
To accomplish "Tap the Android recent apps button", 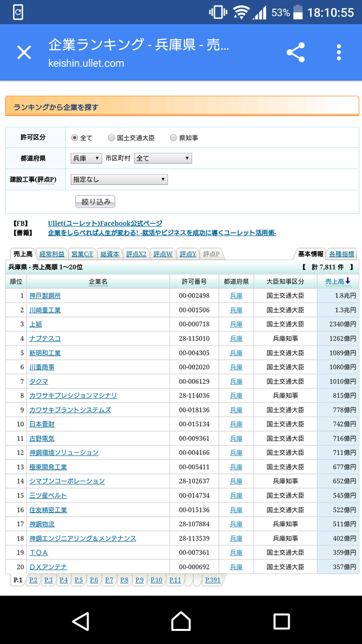I will (282, 621).
